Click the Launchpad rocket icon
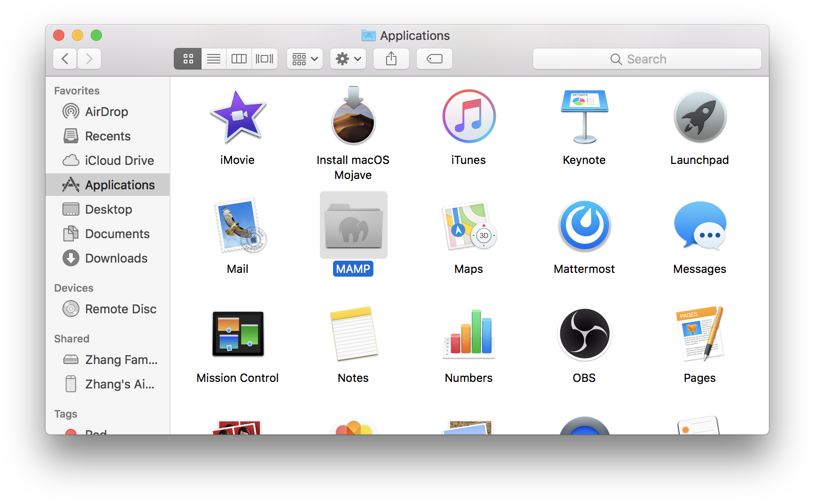The image size is (814, 504). click(x=700, y=116)
